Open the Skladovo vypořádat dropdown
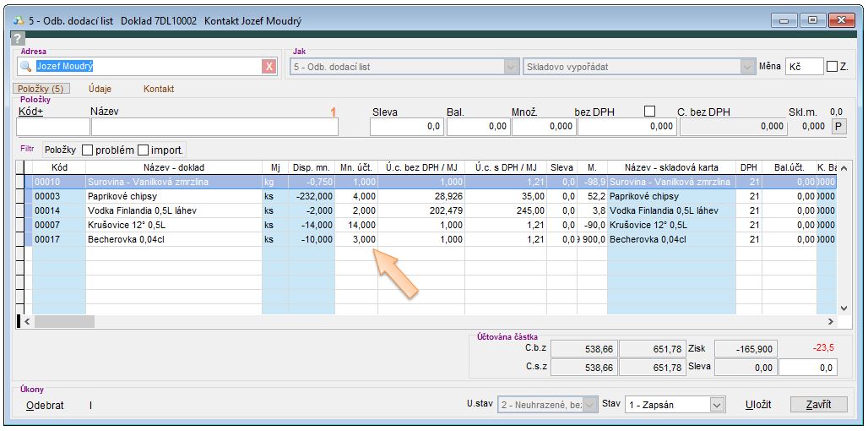This screenshot has width=868, height=431. [746, 67]
